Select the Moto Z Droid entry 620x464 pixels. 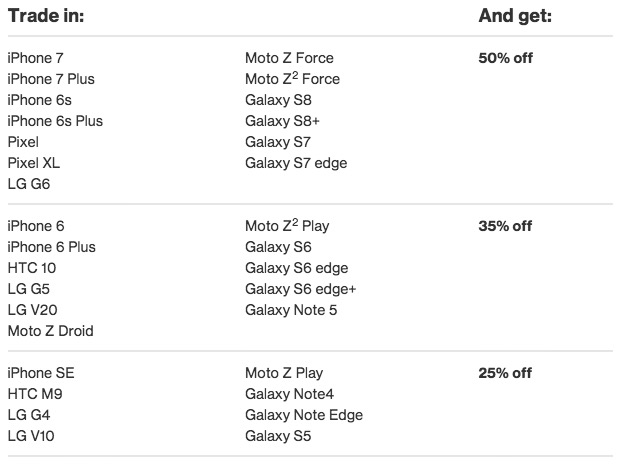click(50, 331)
